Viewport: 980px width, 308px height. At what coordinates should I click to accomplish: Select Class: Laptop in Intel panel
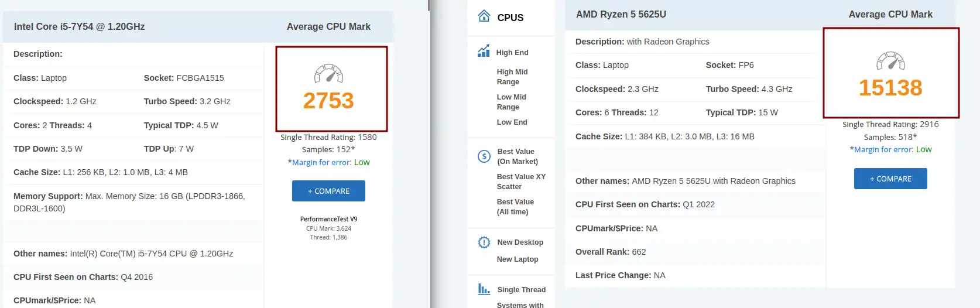[40, 78]
